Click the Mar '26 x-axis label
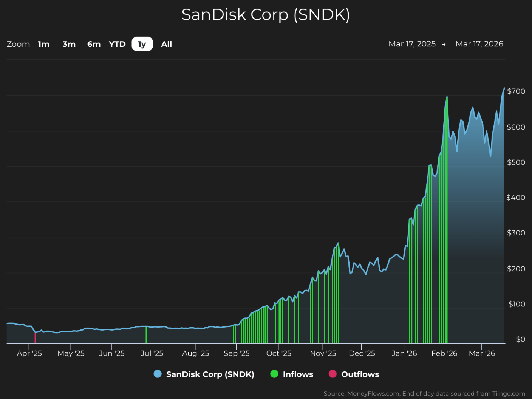 (482, 353)
